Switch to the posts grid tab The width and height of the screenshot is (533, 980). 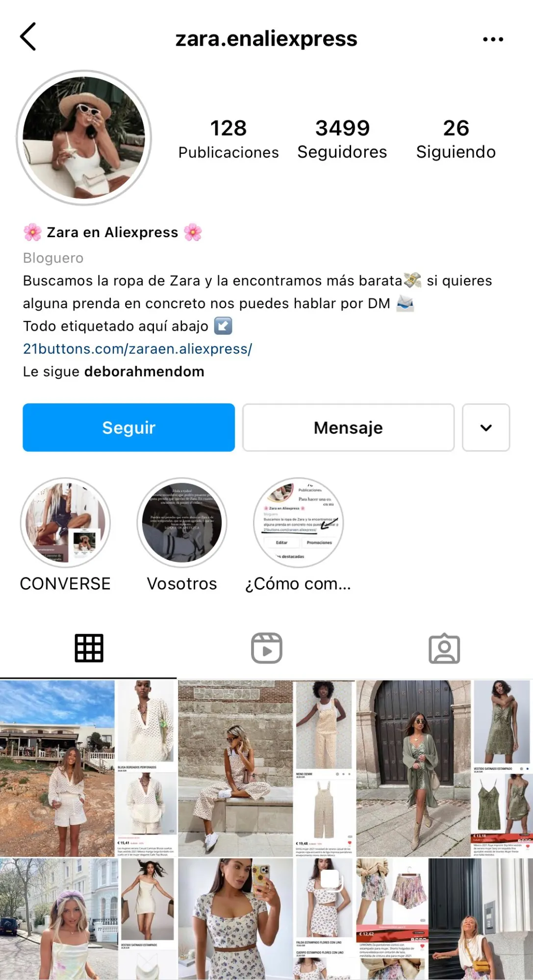coord(89,648)
